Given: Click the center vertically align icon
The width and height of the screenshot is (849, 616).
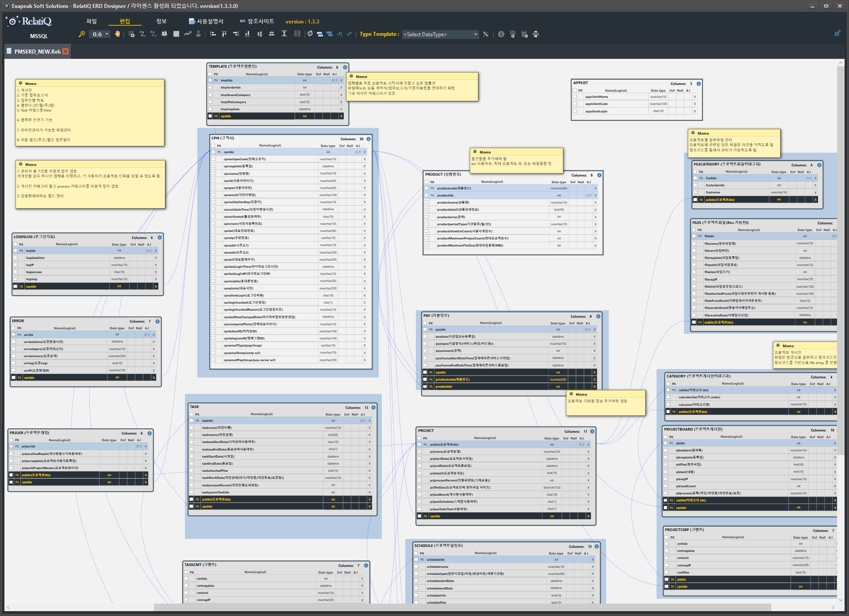Looking at the screenshot, I should 272,34.
